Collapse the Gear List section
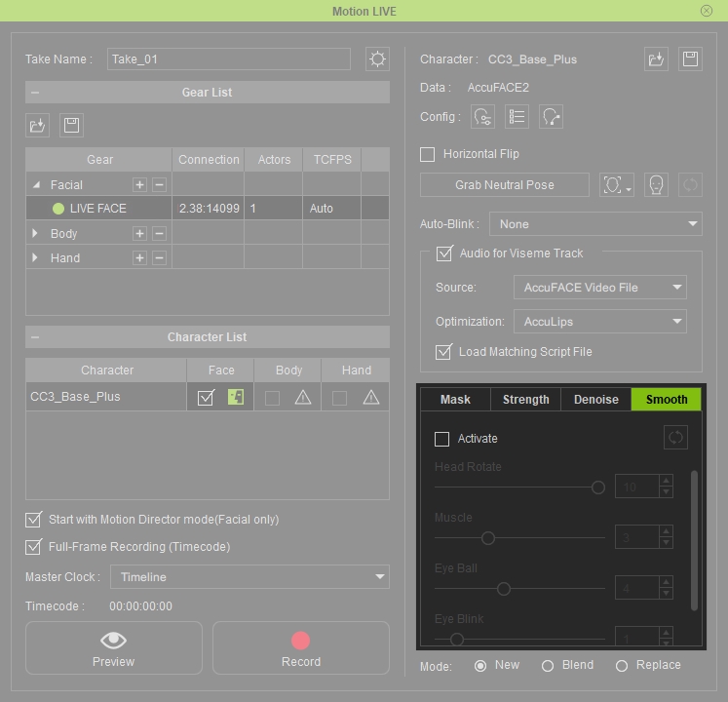 tap(35, 93)
